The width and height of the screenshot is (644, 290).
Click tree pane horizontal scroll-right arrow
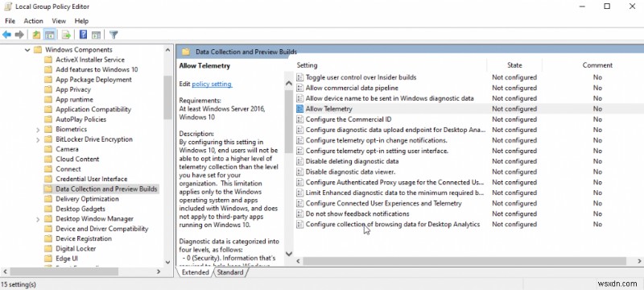coord(159,271)
